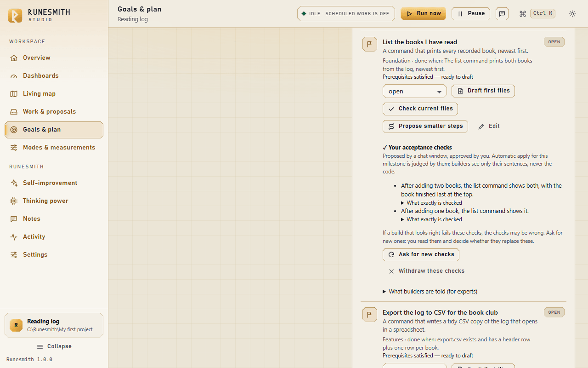588x368 pixels.
Task: Click the Runesmith 1.0.0 version text
Action: pos(29,360)
